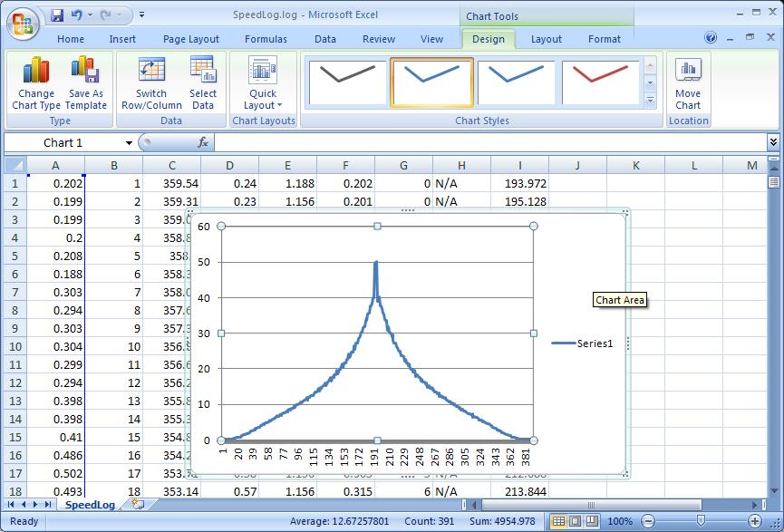
Task: Go to the next sheet tab
Action: tap(35, 505)
